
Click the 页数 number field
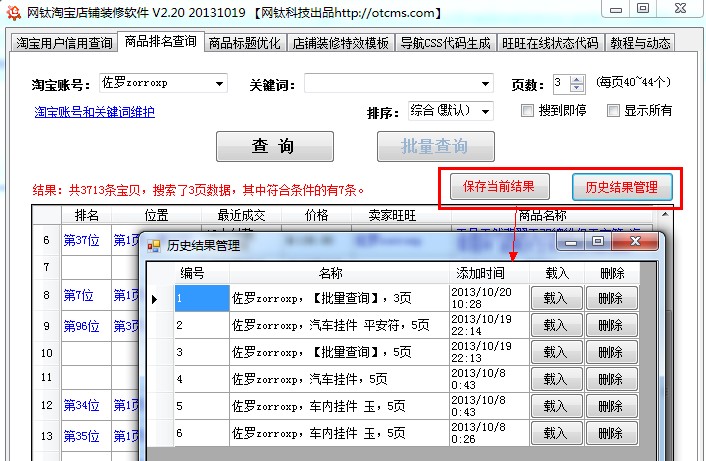(561, 84)
